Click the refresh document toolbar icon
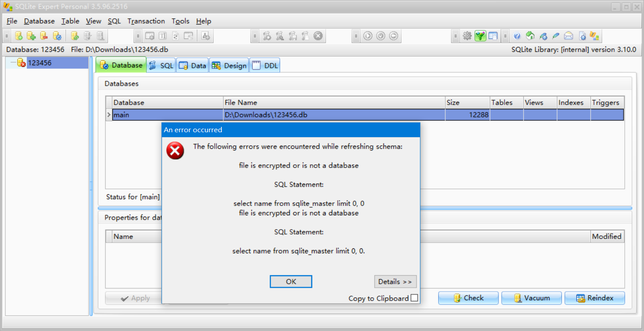 tap(176, 36)
